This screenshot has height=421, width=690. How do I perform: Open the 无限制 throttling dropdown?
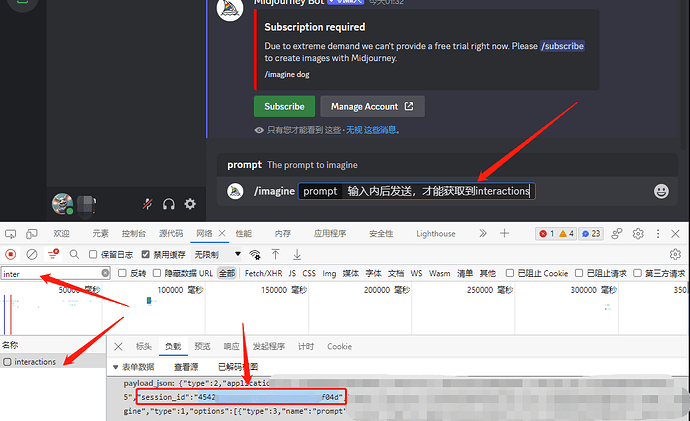217,254
